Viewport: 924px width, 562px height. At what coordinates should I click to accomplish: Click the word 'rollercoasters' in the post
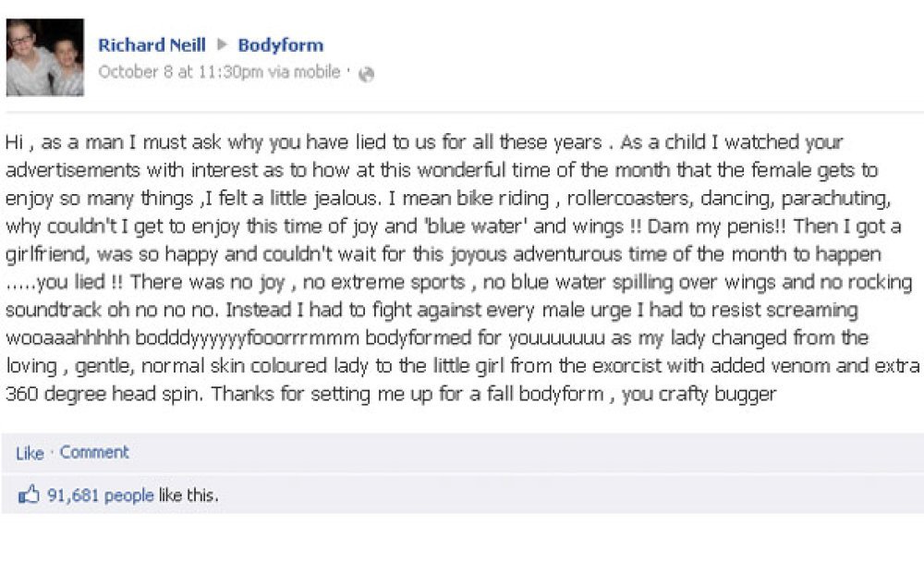(x=627, y=198)
